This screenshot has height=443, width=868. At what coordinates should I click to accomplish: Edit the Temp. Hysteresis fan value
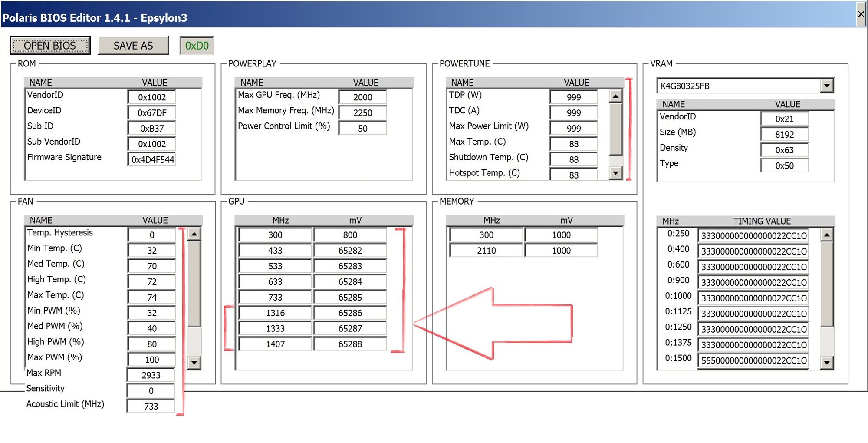pyautogui.click(x=152, y=235)
